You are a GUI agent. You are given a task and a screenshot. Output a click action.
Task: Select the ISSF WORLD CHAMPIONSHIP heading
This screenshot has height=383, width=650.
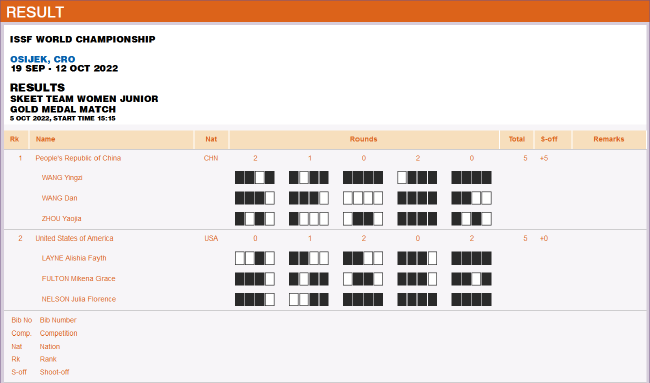[82, 39]
